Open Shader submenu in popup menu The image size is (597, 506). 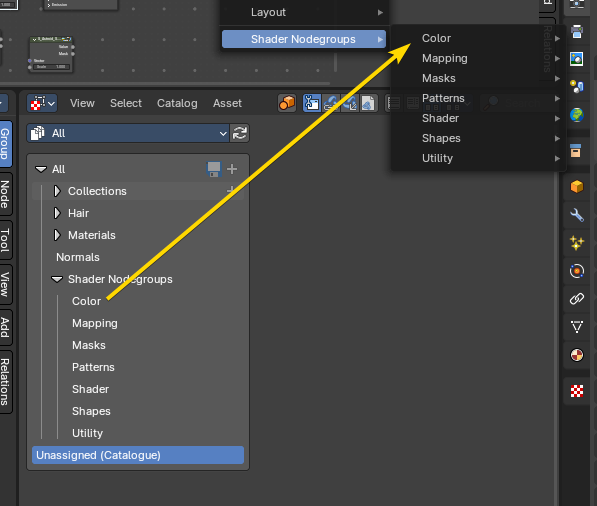pos(479,118)
